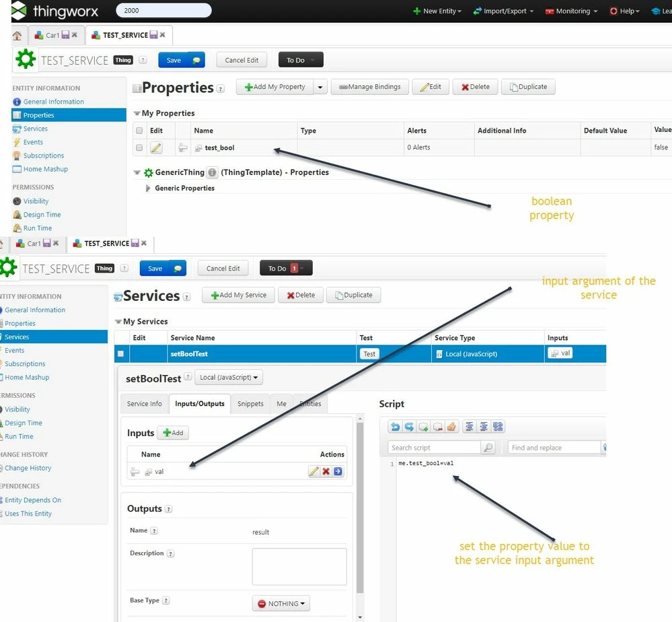
Task: Click the Manage Bindings button
Action: click(x=369, y=87)
